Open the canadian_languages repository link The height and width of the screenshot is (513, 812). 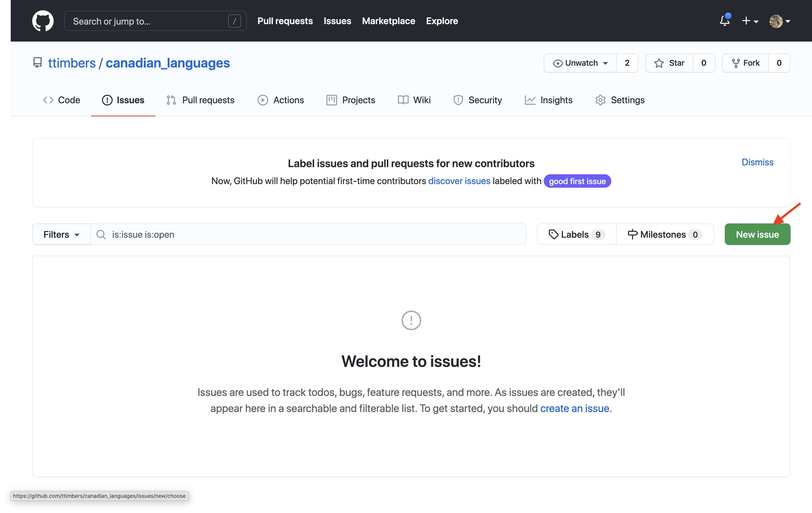pos(168,63)
